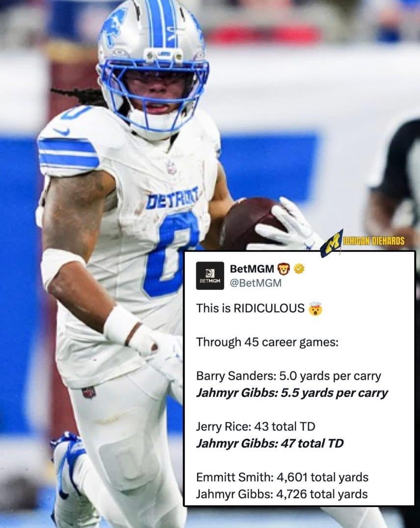Click the gold verified badge
Image resolution: width=420 pixels, height=528 pixels.
pyautogui.click(x=299, y=269)
